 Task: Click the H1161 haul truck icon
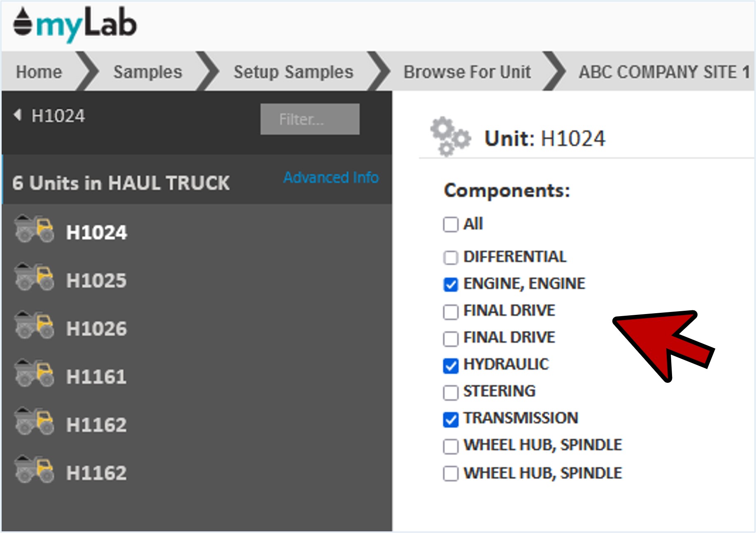[34, 373]
